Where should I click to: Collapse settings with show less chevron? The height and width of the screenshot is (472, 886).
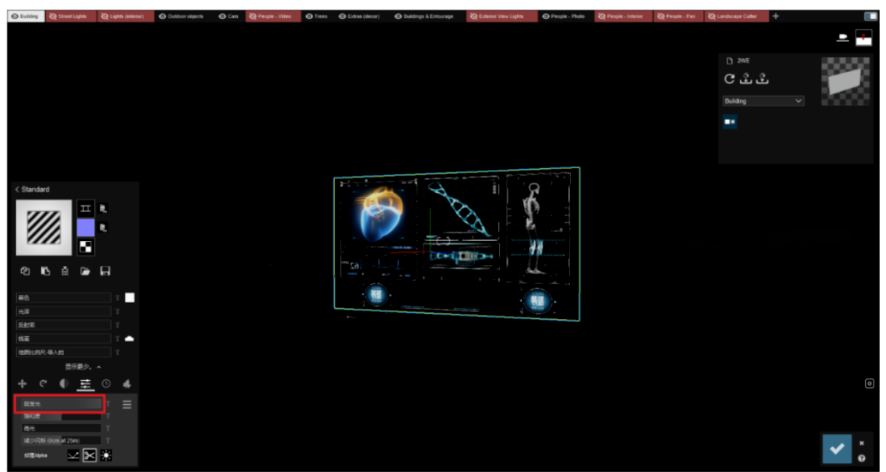[x=99, y=367]
